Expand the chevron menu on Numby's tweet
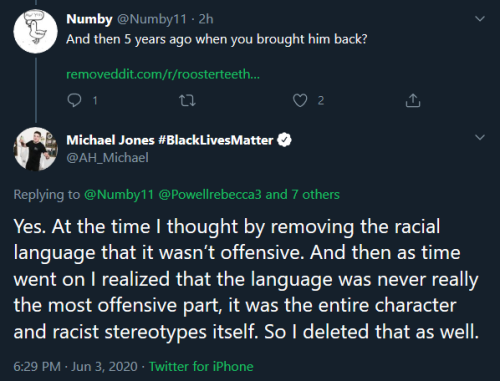500x381 pixels. click(x=480, y=19)
